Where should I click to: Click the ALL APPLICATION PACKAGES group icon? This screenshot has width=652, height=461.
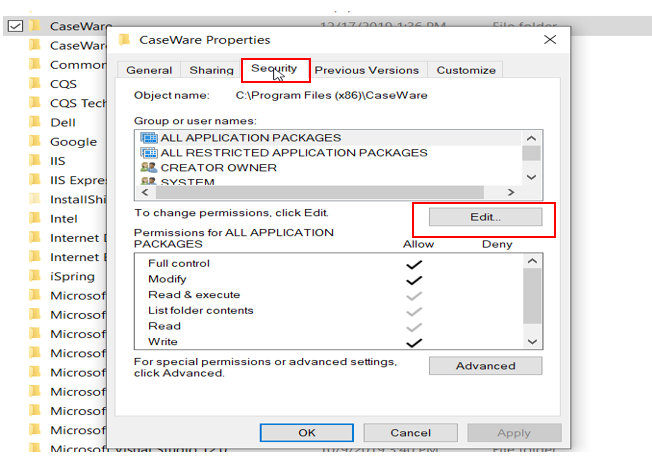[x=149, y=138]
